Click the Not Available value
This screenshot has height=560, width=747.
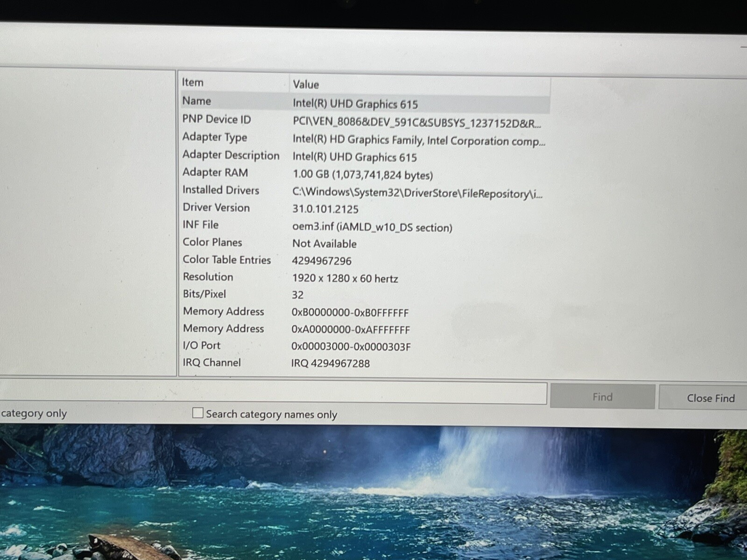pyautogui.click(x=324, y=244)
